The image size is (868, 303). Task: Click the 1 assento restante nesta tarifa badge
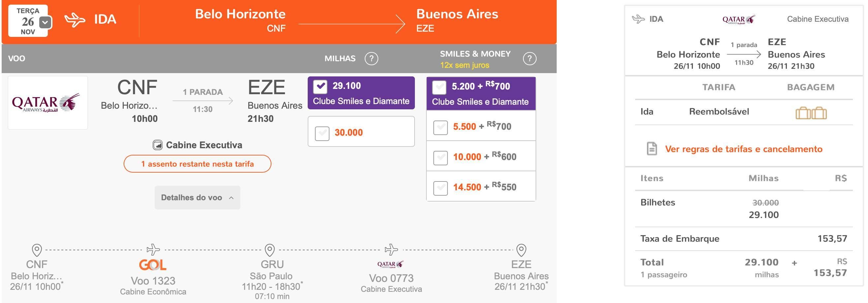[x=198, y=164]
